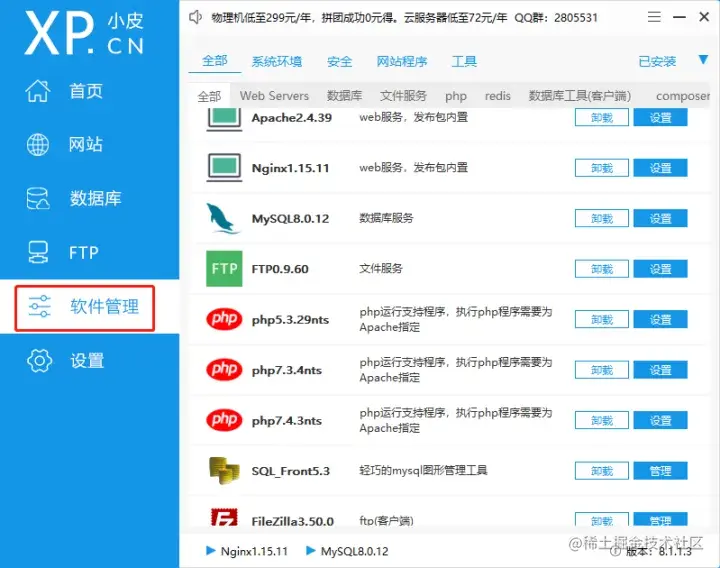Select the 软件管理 sliders icon
Viewport: 720px width, 568px height.
pos(39,307)
